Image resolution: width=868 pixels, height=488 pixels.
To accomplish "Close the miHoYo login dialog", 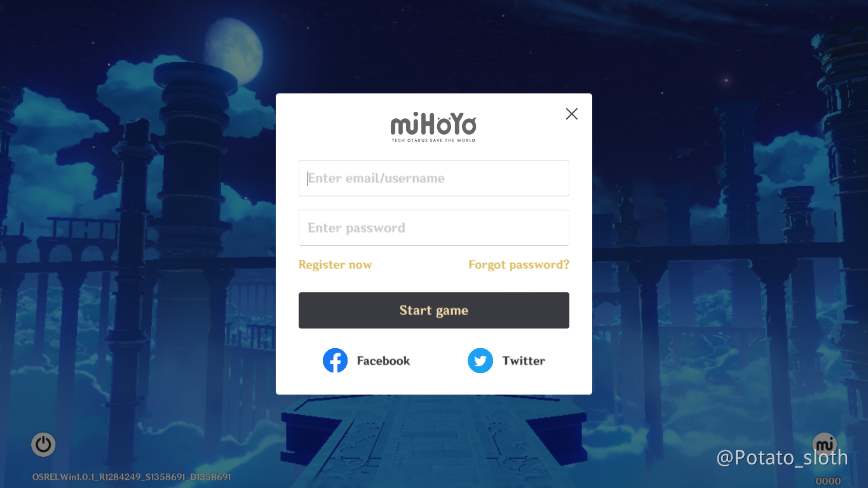I will (x=572, y=114).
